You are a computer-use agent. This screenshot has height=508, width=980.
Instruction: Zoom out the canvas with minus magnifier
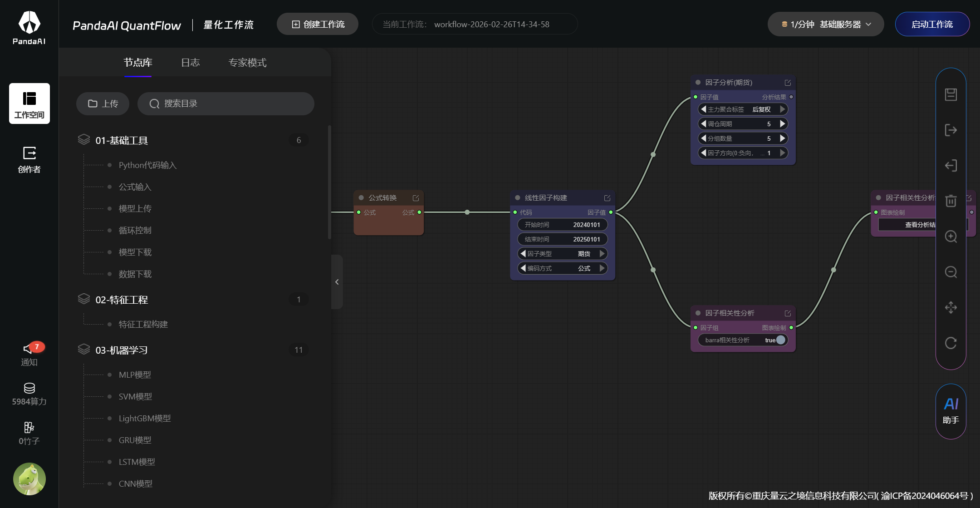point(951,272)
